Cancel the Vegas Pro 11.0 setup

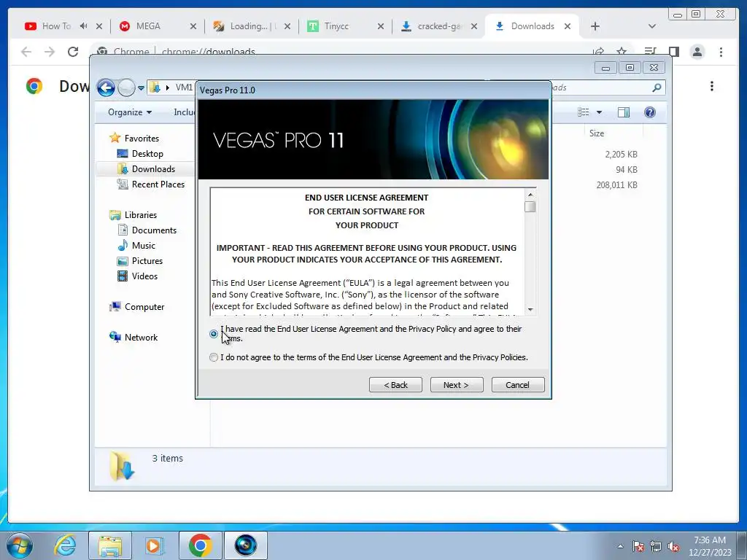pyautogui.click(x=518, y=385)
